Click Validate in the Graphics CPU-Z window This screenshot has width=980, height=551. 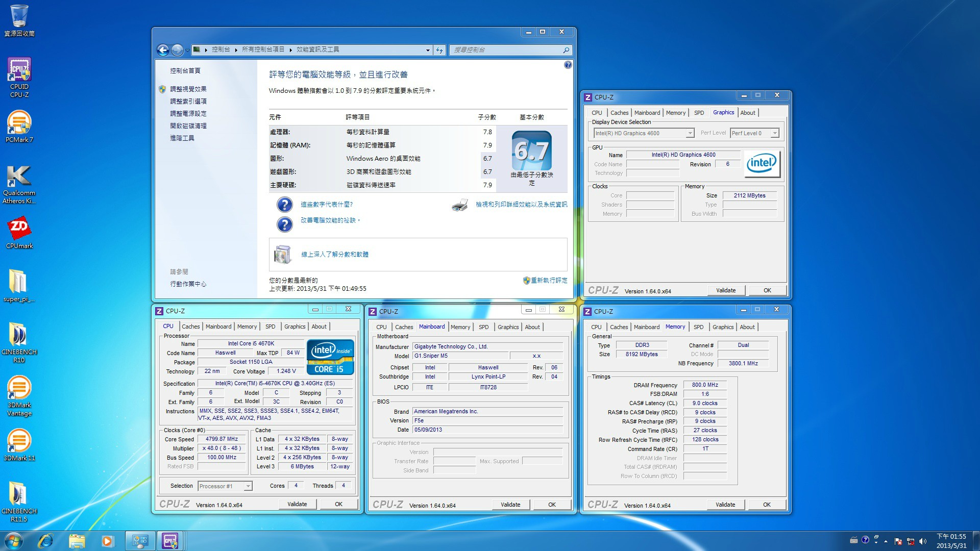[726, 290]
